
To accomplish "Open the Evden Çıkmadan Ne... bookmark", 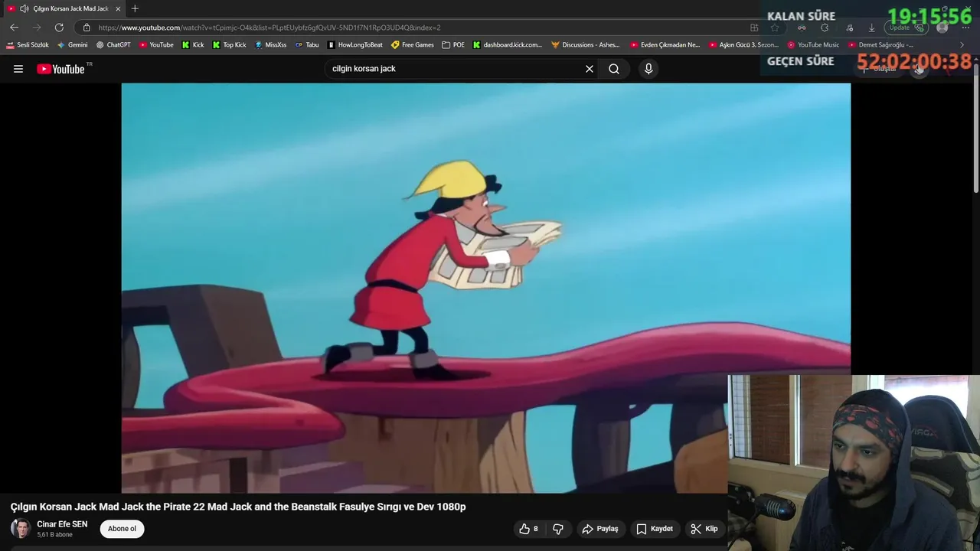I will pos(665,45).
